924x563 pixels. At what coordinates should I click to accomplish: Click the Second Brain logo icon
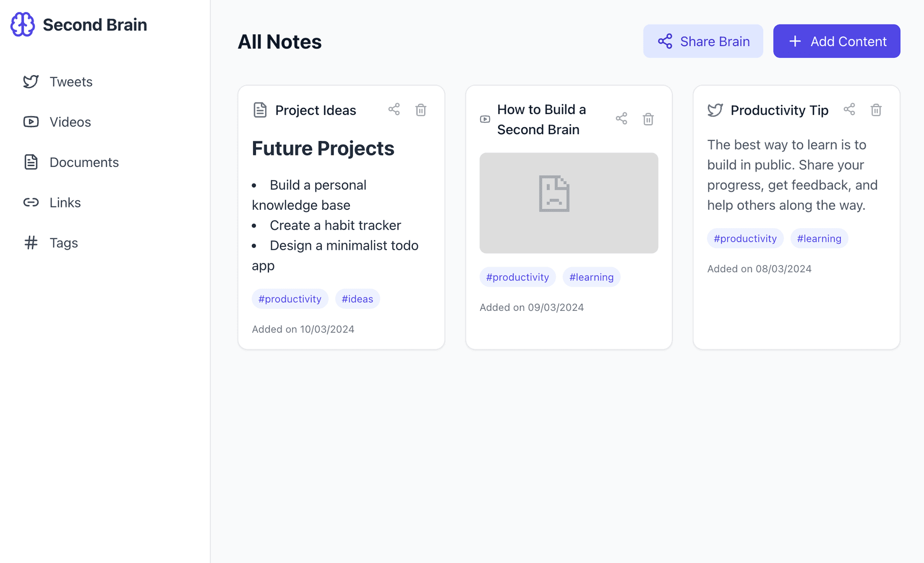(x=23, y=25)
